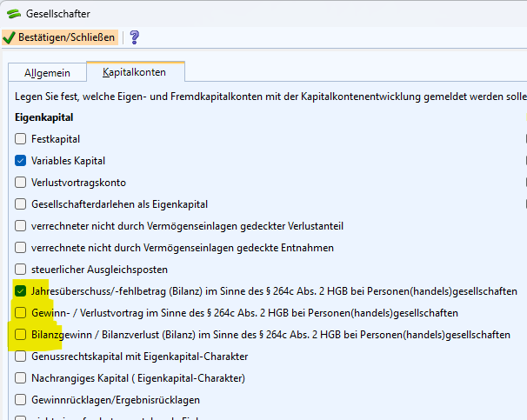Image resolution: width=527 pixels, height=420 pixels.
Task: Uncheck the Jahresüberschuss/-fehlbetrag checkbox
Action: tap(21, 291)
